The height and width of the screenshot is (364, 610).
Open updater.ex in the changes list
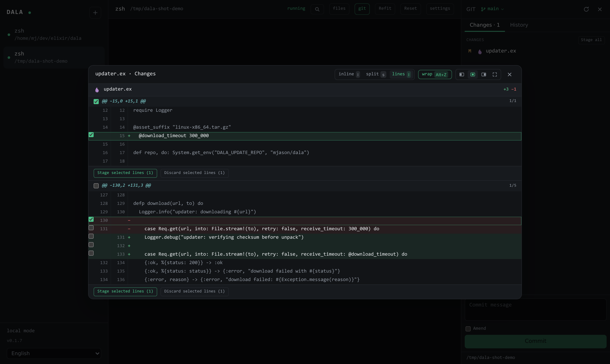[x=535, y=51]
